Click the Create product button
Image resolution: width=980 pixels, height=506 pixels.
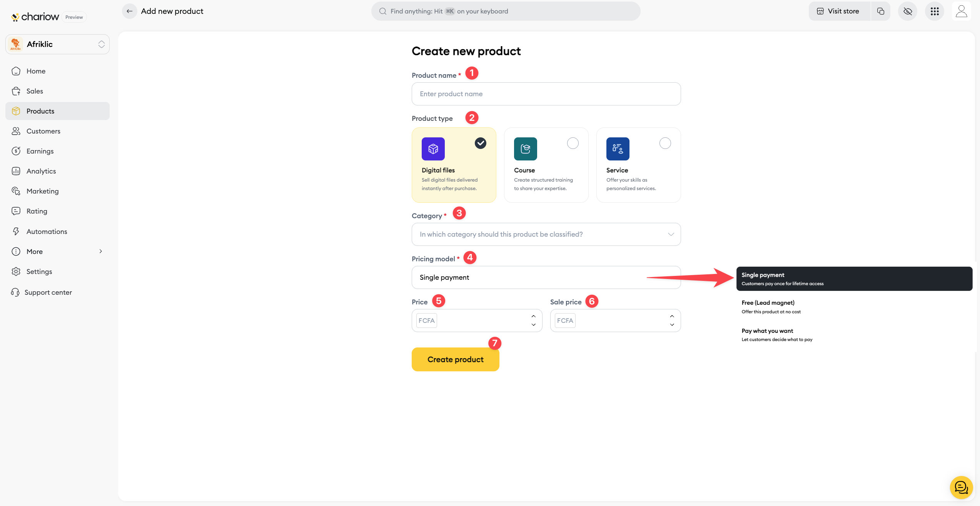tap(455, 359)
